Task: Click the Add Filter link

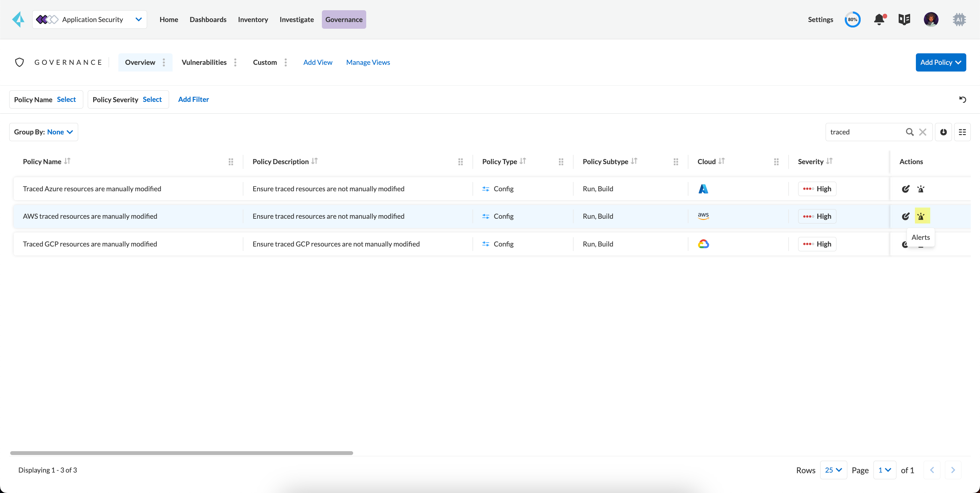Action: click(x=193, y=99)
